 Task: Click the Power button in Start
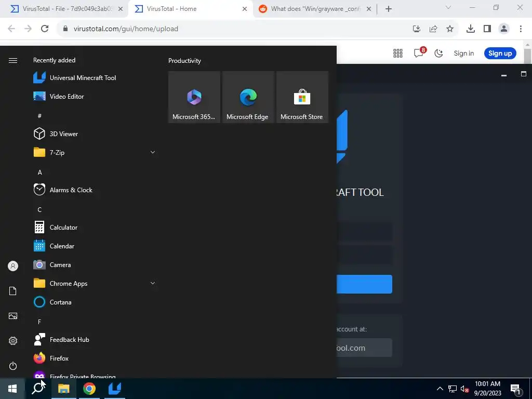pos(13,366)
